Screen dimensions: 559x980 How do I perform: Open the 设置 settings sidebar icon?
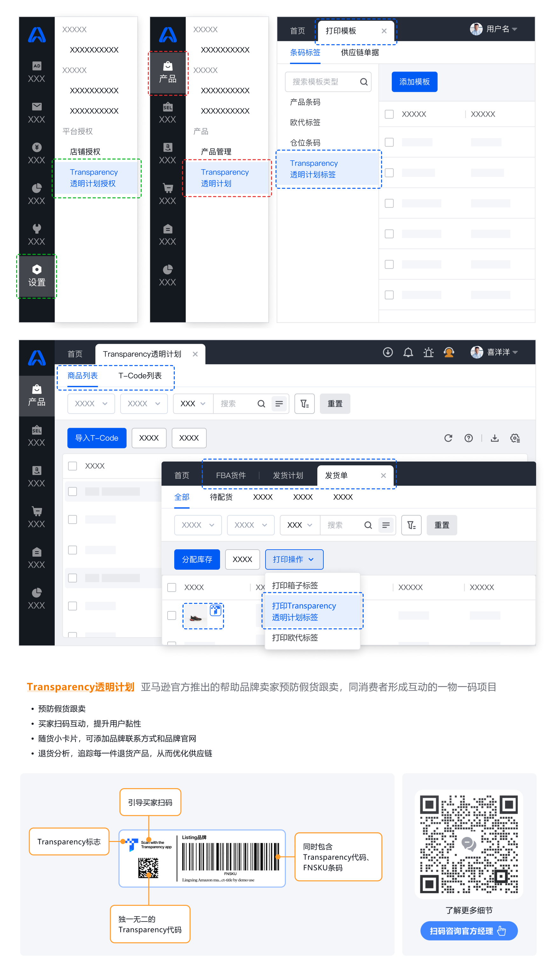pyautogui.click(x=37, y=276)
